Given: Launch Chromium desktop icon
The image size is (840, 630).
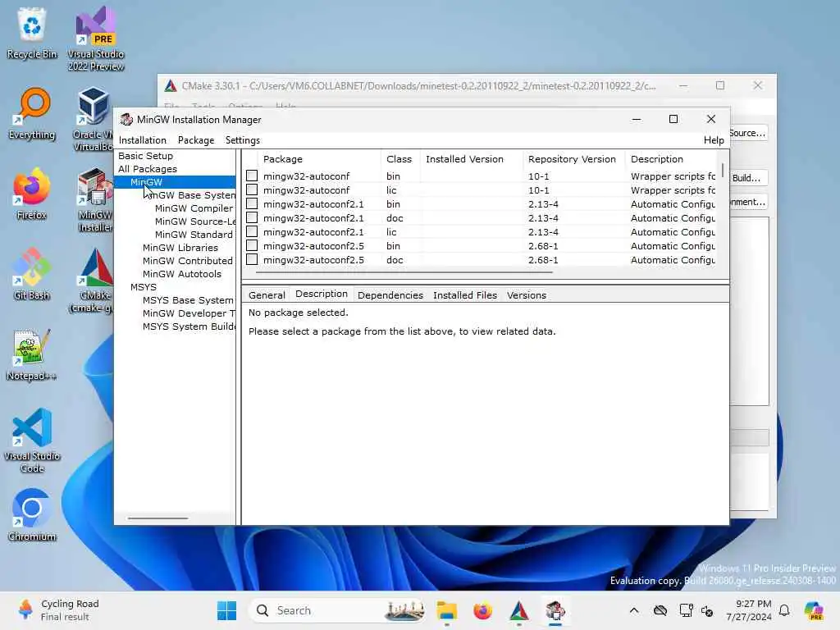Looking at the screenshot, I should click(x=32, y=515).
